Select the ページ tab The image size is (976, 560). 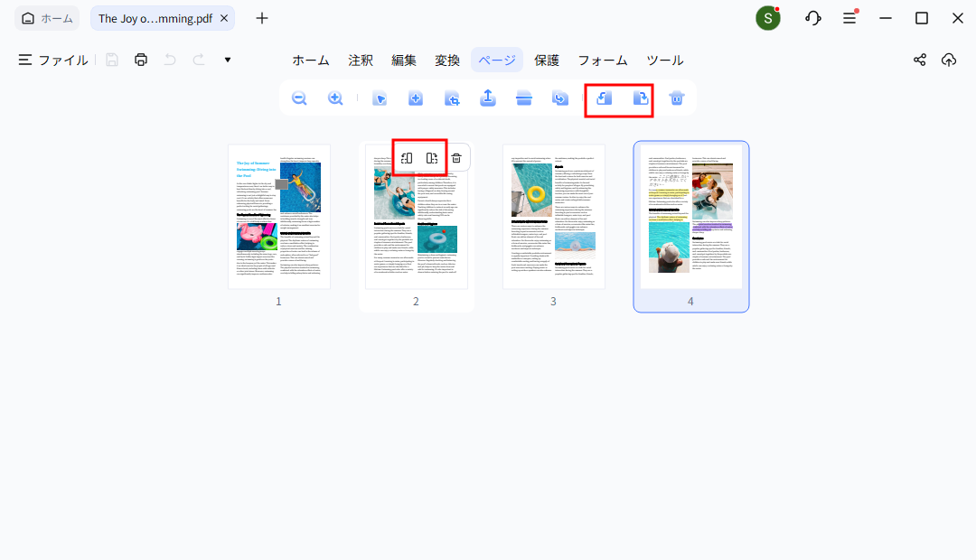[x=497, y=60]
